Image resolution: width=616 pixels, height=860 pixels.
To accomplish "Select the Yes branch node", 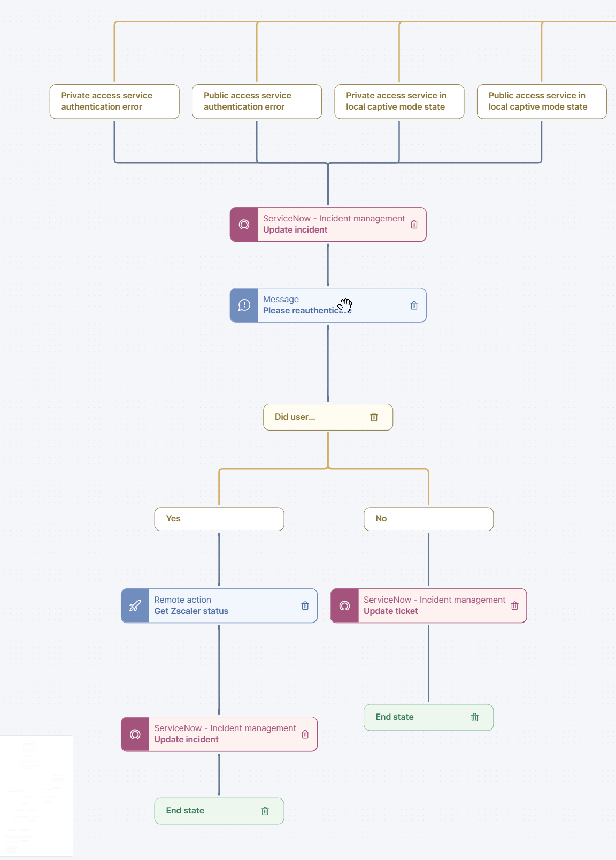I will [219, 519].
